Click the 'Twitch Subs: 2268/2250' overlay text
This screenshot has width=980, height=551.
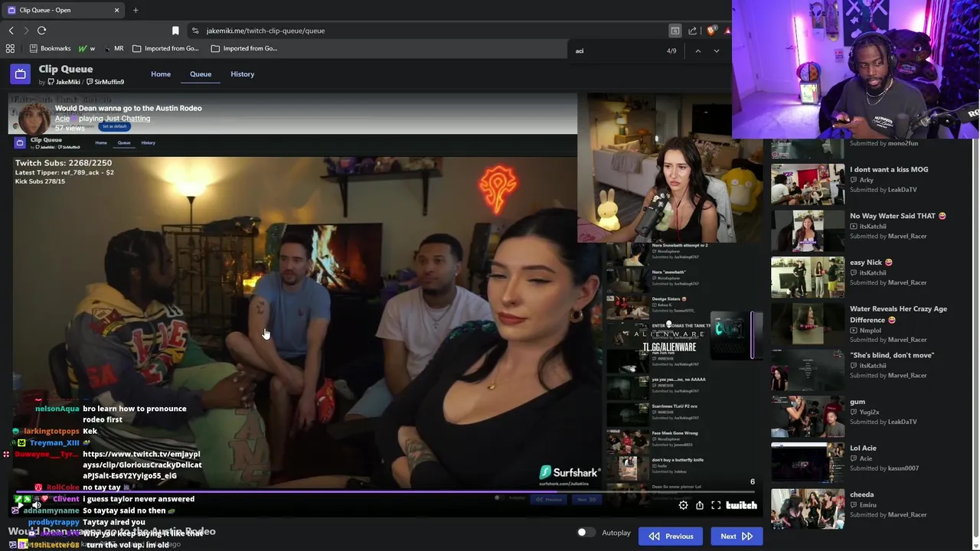click(64, 163)
